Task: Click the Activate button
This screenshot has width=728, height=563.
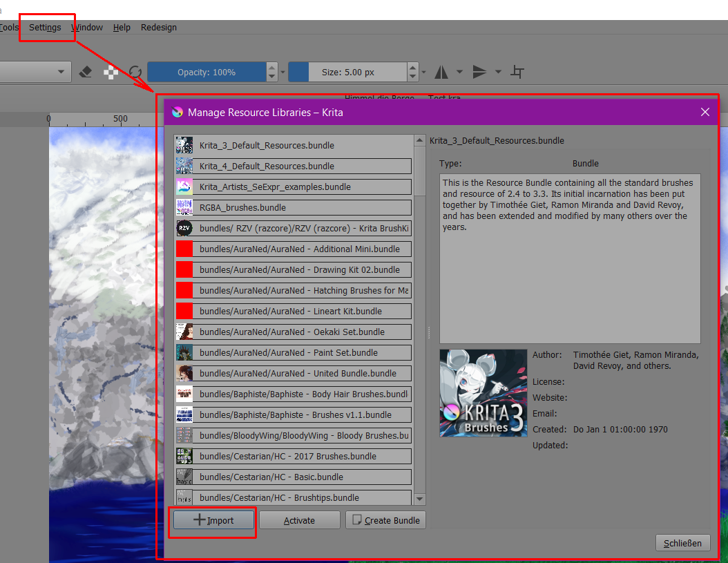Action: click(300, 520)
